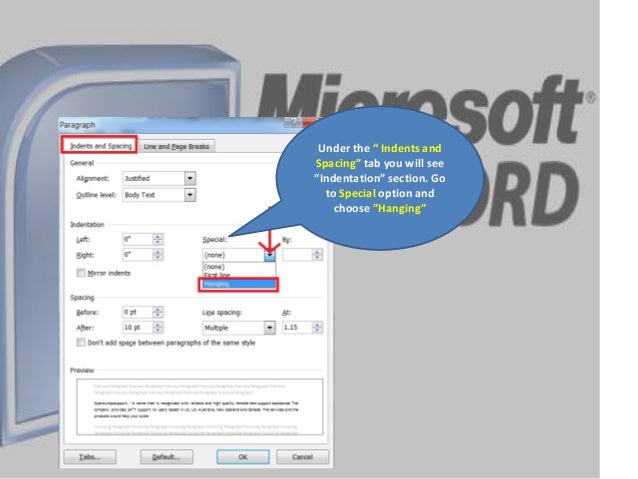Toggle Don't add space between paragraphs checkbox
The height and width of the screenshot is (479, 638).
coord(81,342)
